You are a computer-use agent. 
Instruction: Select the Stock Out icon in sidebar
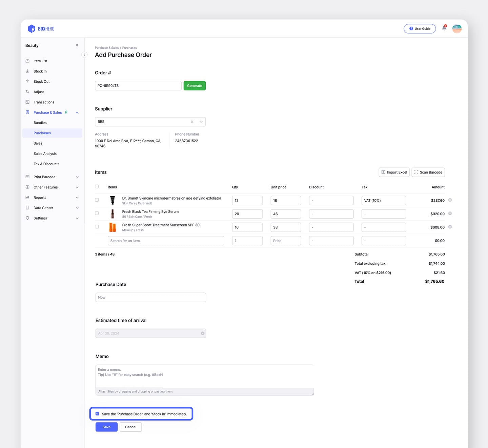27,81
